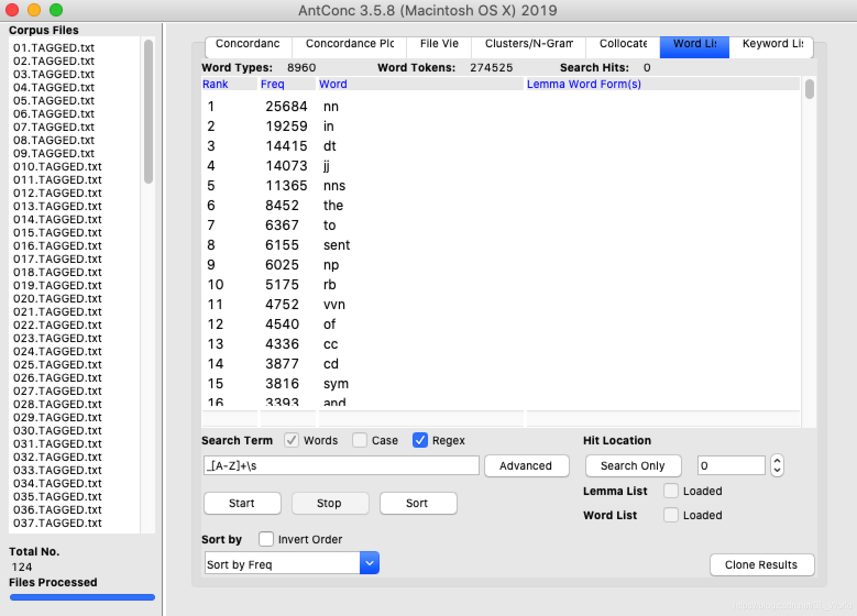Click the Lemma Word Form(s) column header
This screenshot has width=857, height=616.
[x=663, y=84]
